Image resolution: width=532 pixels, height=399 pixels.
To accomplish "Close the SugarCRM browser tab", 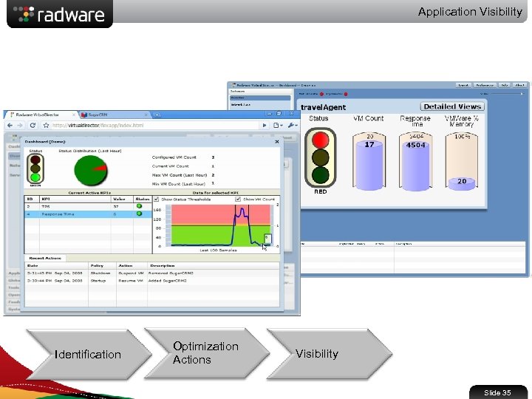I will [146, 115].
